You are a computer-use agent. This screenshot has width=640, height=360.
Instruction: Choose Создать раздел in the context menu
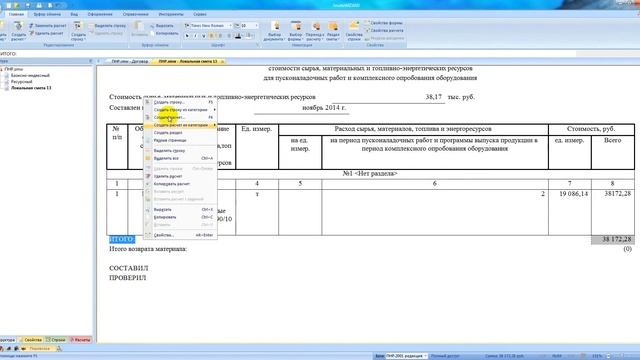180,133
